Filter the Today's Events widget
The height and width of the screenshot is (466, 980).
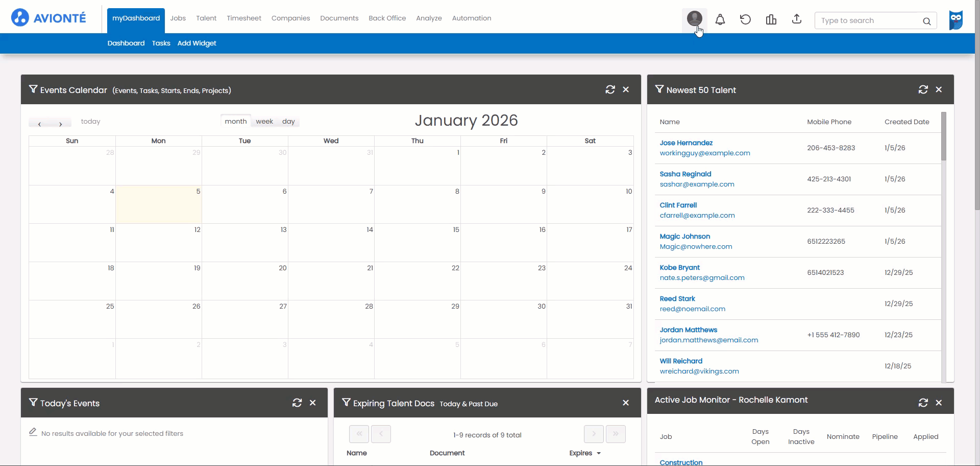(x=33, y=403)
